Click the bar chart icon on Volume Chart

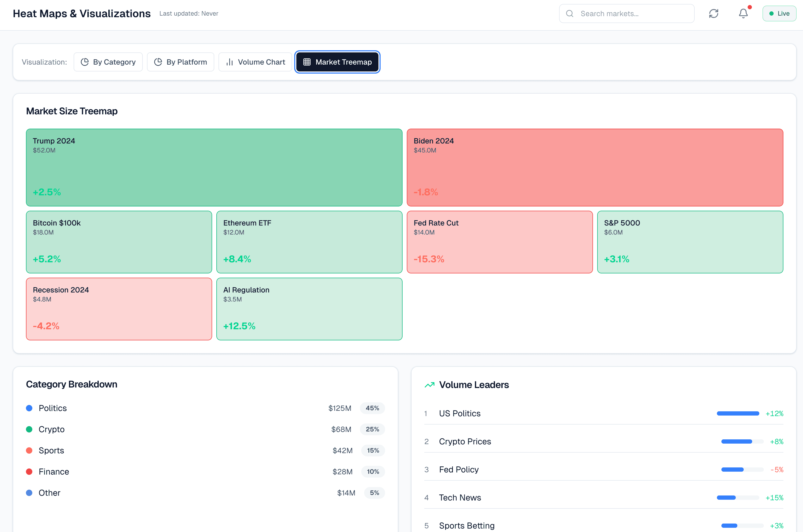coord(229,62)
